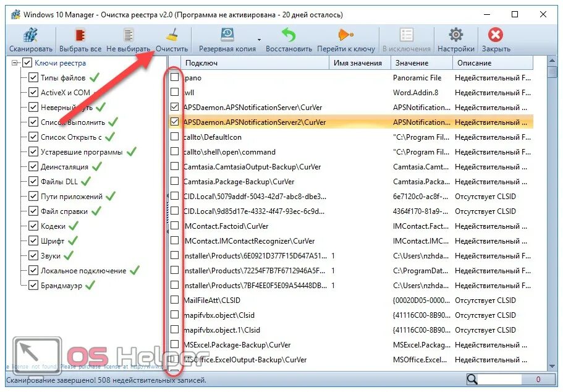
Task: Uncheck the Брандмауэр checkbox
Action: [x=33, y=285]
